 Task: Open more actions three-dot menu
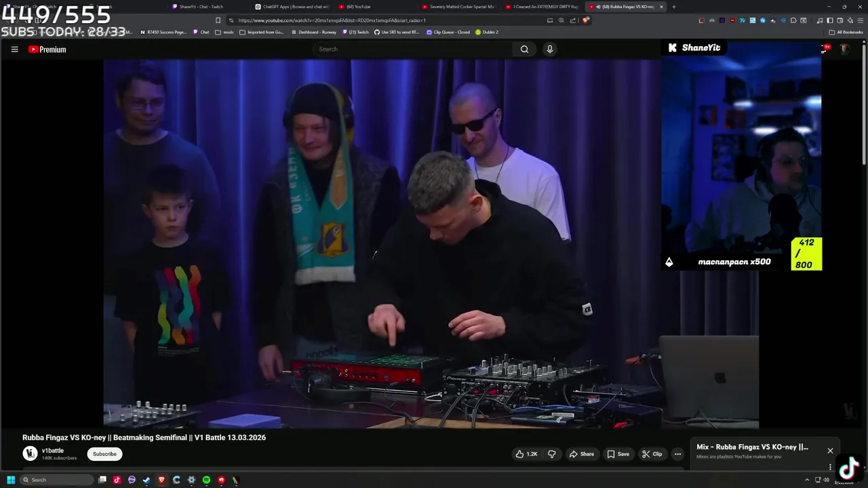tap(677, 454)
